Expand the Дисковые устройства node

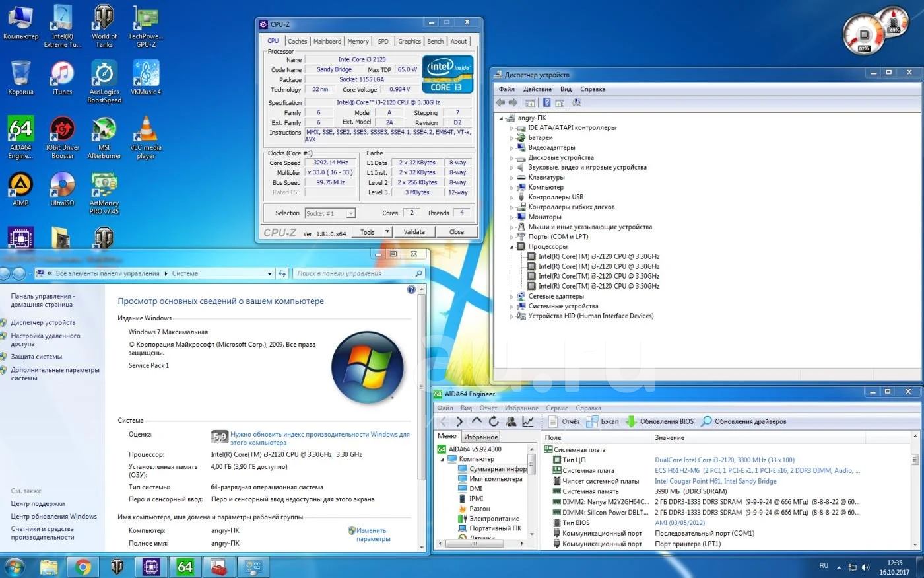point(511,158)
